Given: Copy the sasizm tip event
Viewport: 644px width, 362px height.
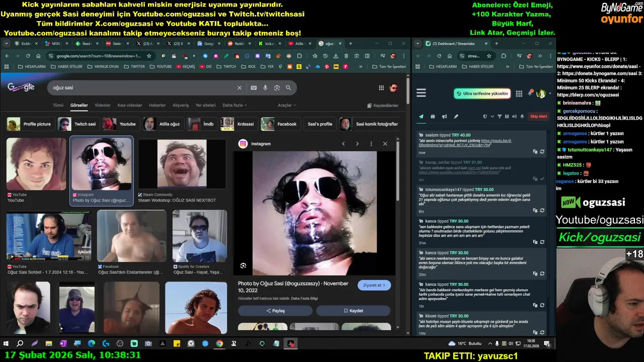Looking at the screenshot, I should [x=535, y=151].
